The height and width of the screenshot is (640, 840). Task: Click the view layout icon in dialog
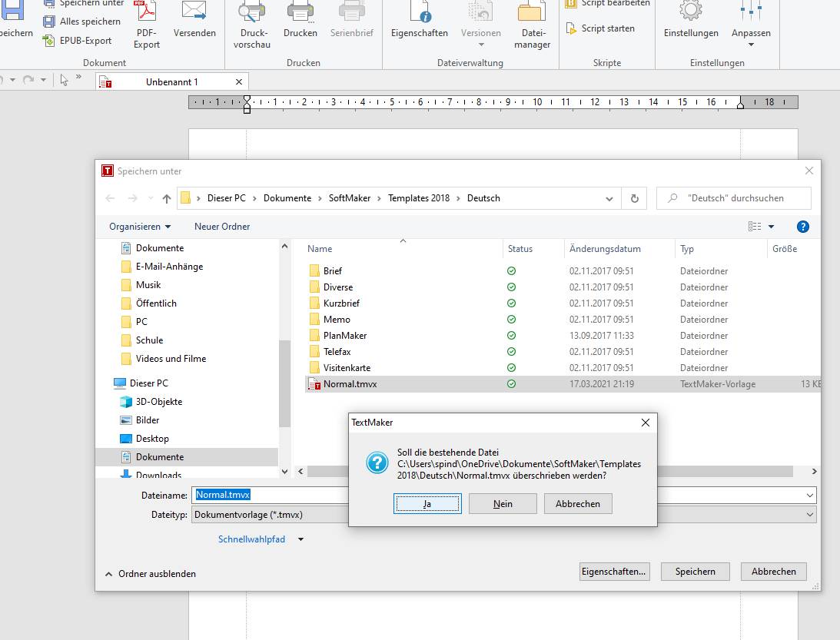(x=754, y=227)
